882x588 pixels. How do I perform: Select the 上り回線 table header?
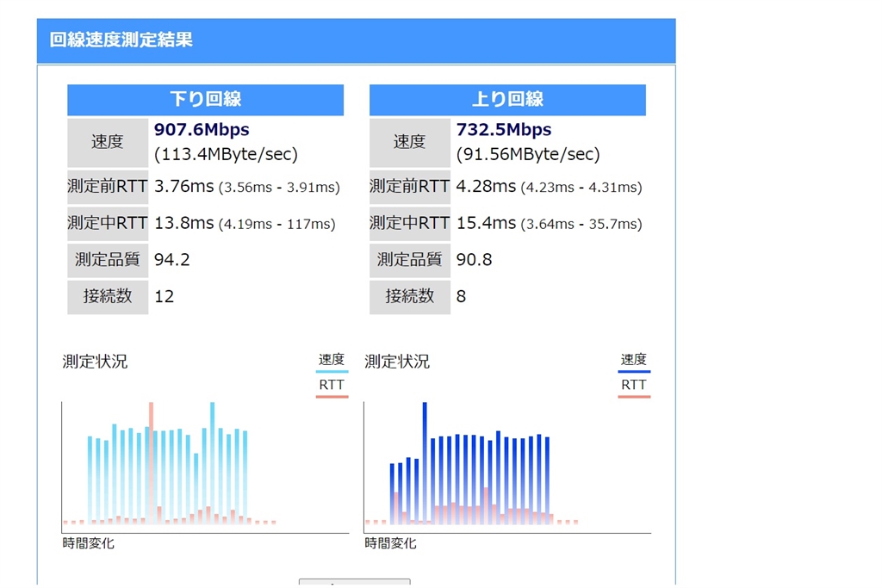(507, 100)
